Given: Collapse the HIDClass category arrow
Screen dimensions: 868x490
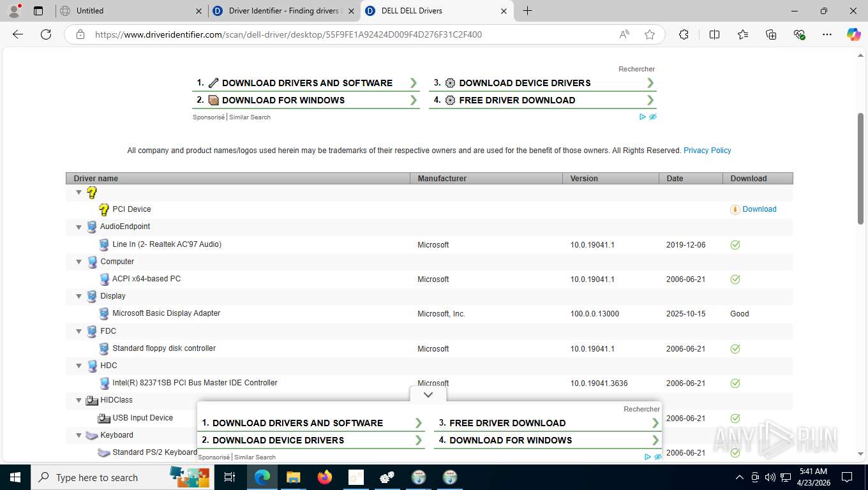Looking at the screenshot, I should (x=79, y=400).
